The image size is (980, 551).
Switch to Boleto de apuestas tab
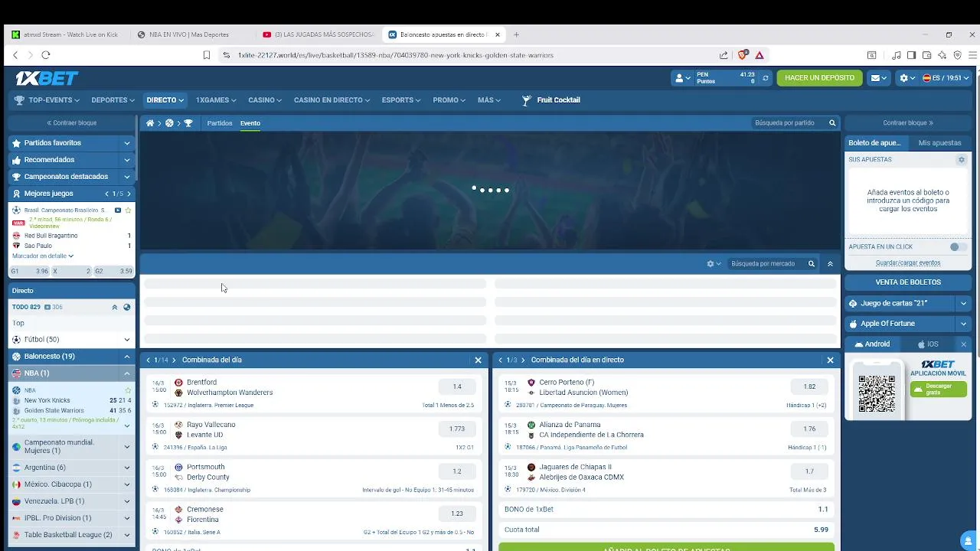click(875, 143)
